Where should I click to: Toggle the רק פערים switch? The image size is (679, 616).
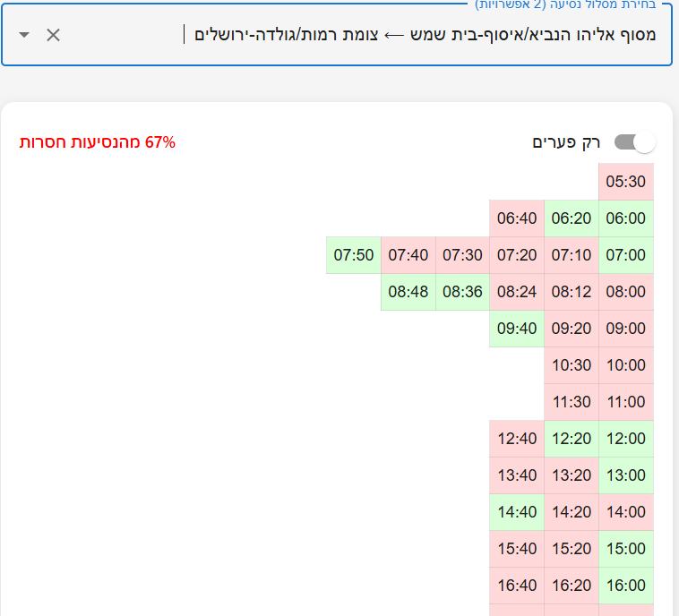point(635,142)
